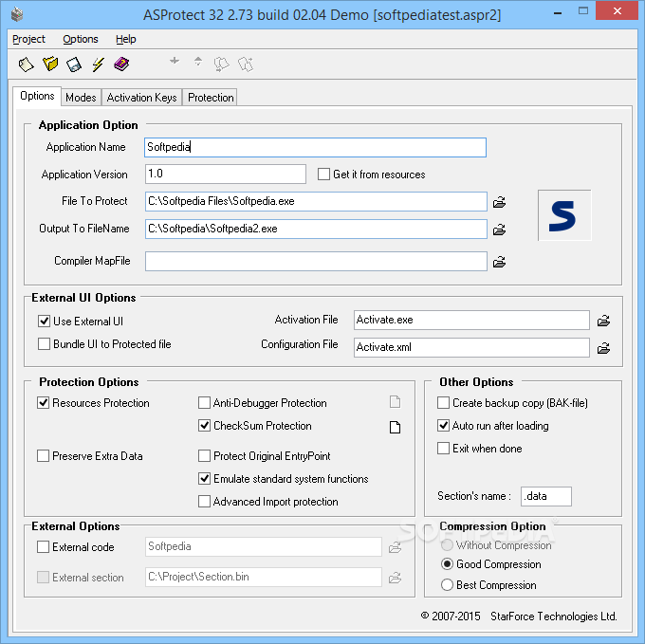Uncheck Auto run after loading
The width and height of the screenshot is (645, 644).
pyautogui.click(x=444, y=425)
